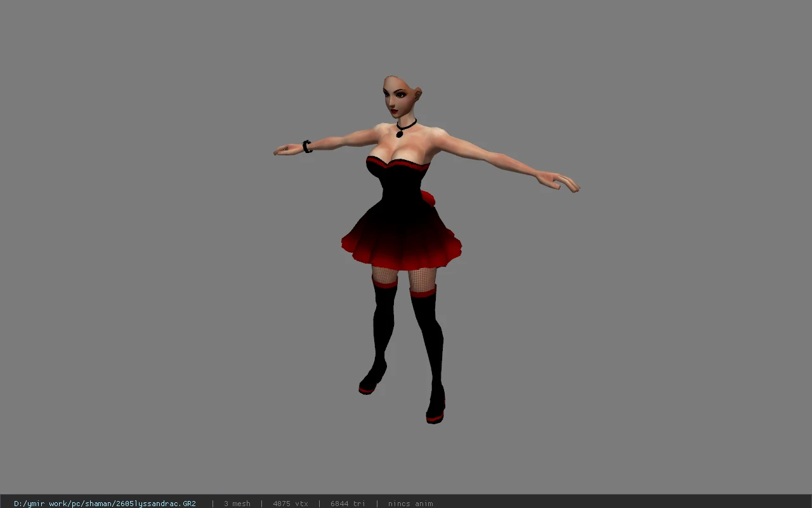Click the red trim on the dress neckline
812x508 pixels.
[398, 164]
